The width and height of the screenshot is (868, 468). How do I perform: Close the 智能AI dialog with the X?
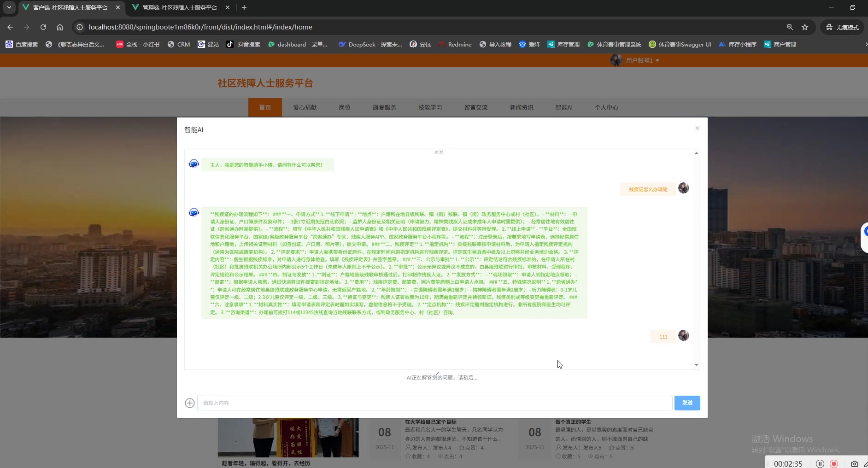tap(697, 129)
